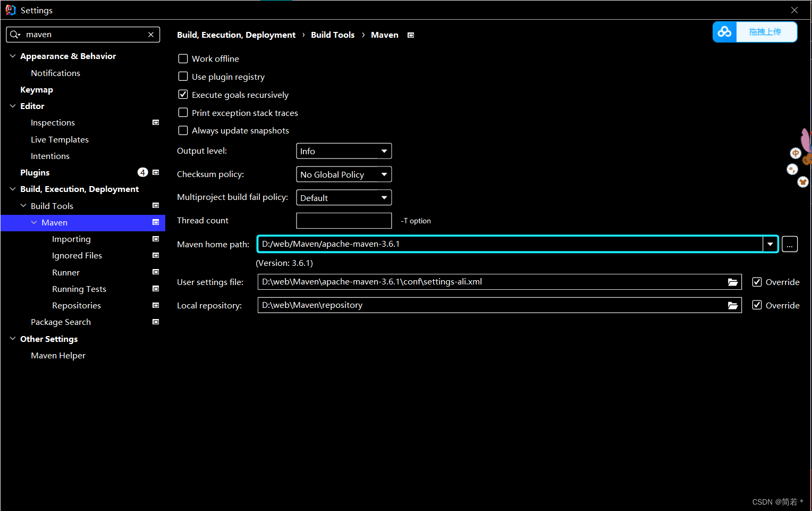Disable Execute goals recursively
The height and width of the screenshot is (511, 812).
tap(183, 94)
